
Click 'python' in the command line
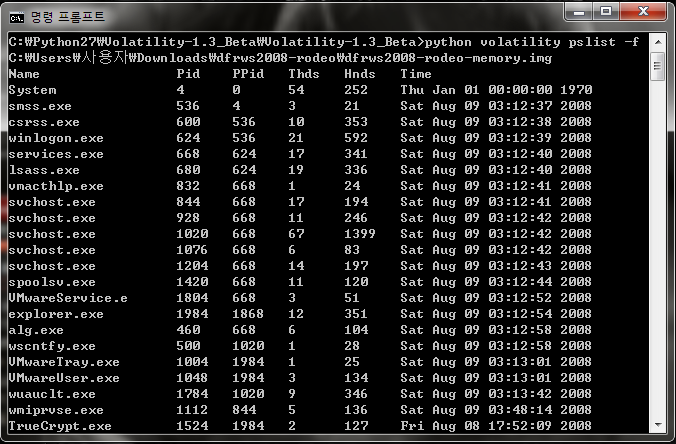pos(448,42)
